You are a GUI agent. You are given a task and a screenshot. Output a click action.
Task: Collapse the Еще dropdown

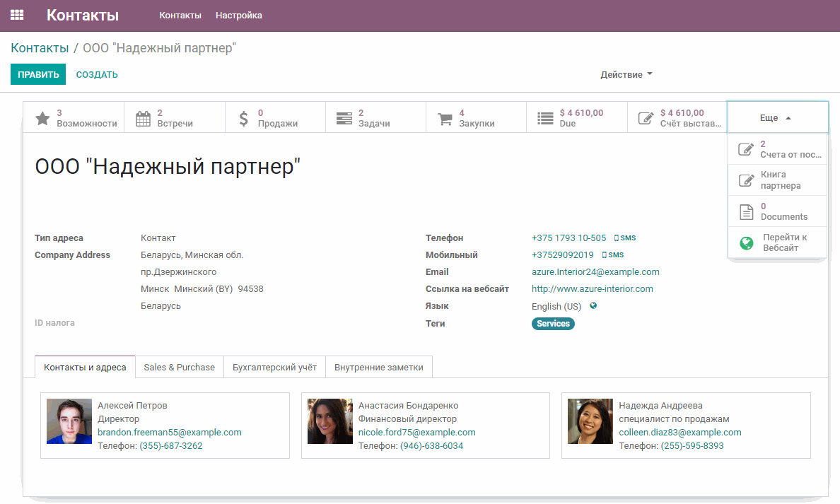(776, 118)
